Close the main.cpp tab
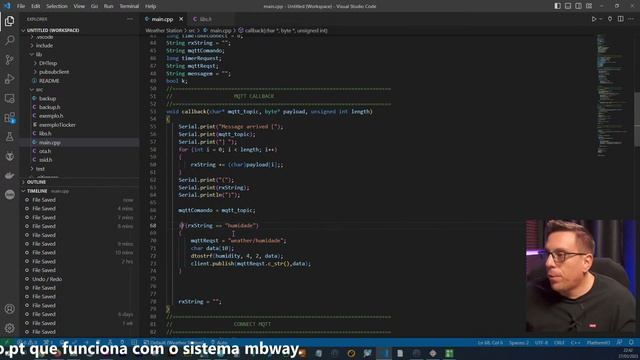The image size is (640, 360). pyautogui.click(x=181, y=19)
